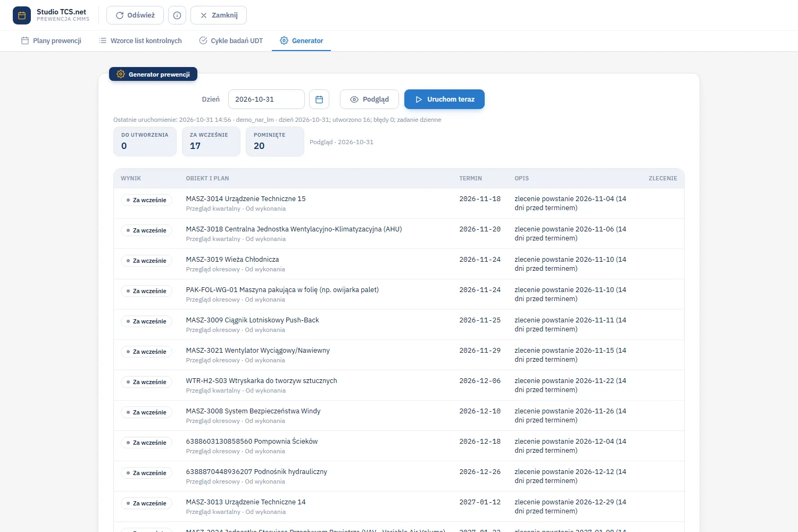This screenshot has height=532, width=798.
Task: Select row MASZ-3013 Urządzenie Techniczne 14
Action: point(399,506)
